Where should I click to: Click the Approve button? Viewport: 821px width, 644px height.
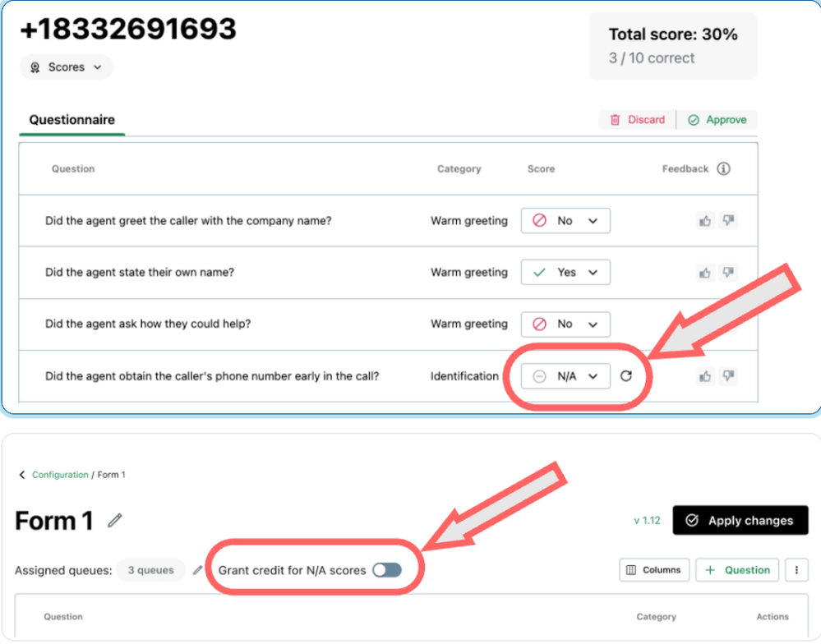[x=717, y=120]
